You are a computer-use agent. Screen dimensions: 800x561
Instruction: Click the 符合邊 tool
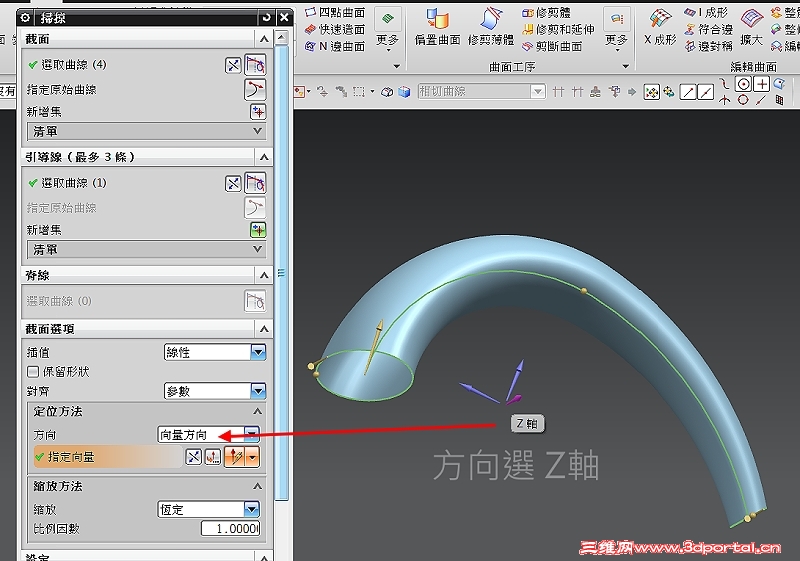click(709, 30)
